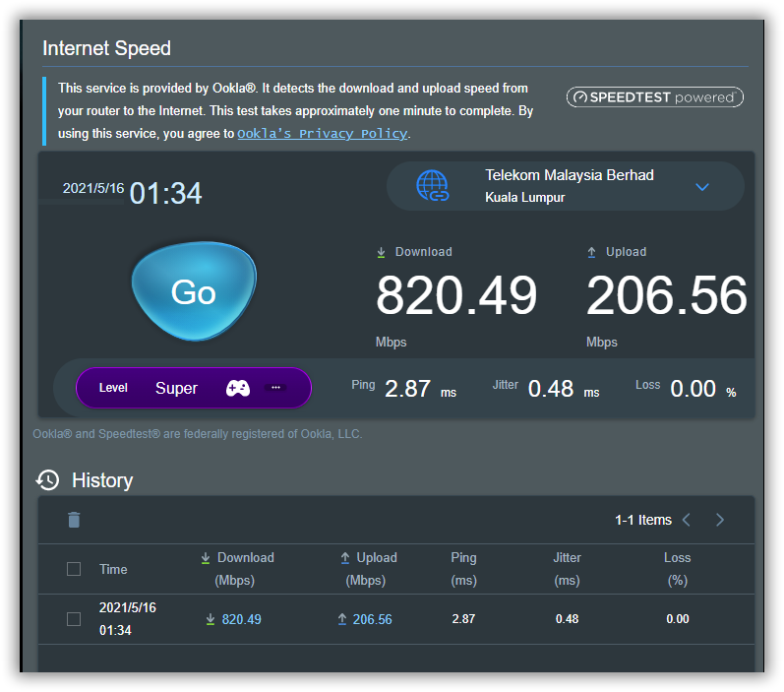Click the Ping (ms) column header

point(464,569)
